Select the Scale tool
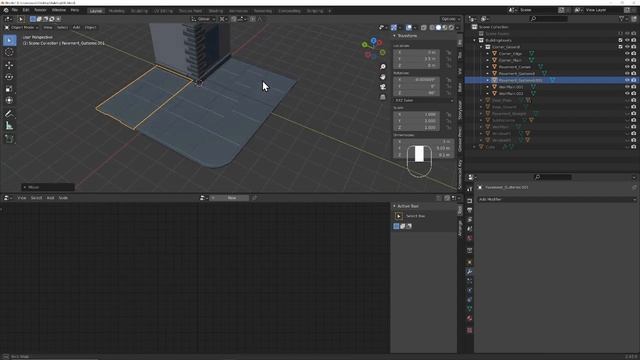 click(9, 89)
